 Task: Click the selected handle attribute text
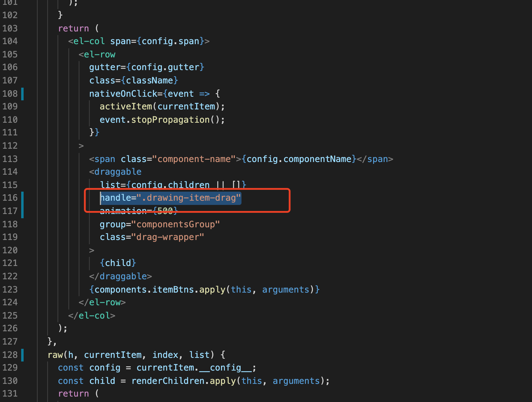(171, 198)
